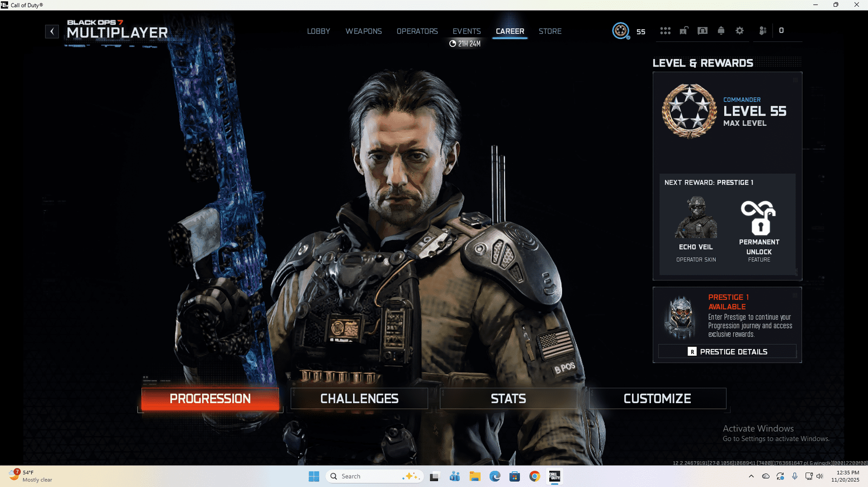Click the open padlock icon in the header

click(684, 30)
